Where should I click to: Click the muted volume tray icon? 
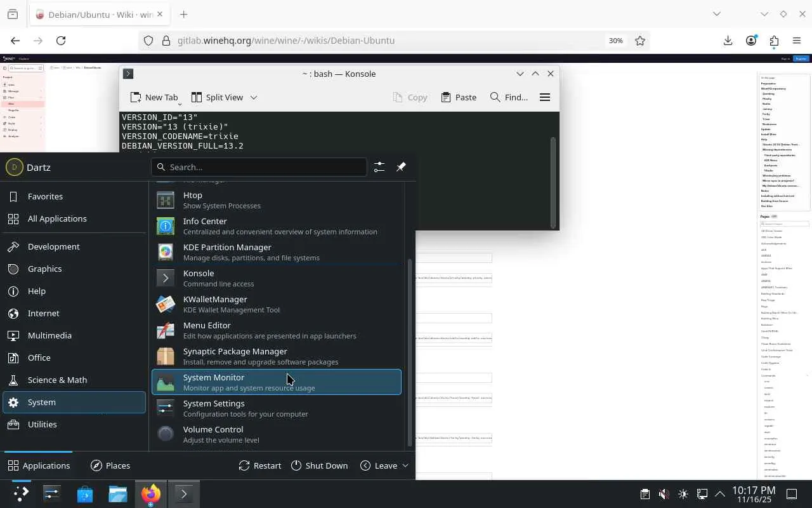click(x=664, y=494)
